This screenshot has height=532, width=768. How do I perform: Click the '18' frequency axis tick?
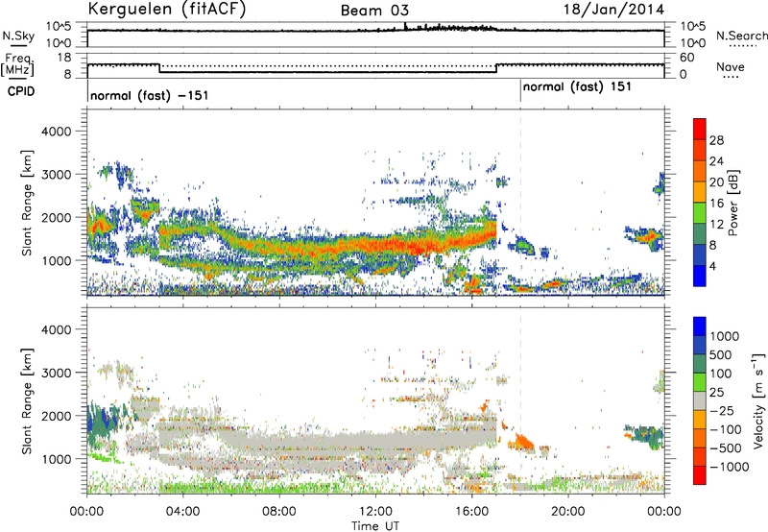64,58
